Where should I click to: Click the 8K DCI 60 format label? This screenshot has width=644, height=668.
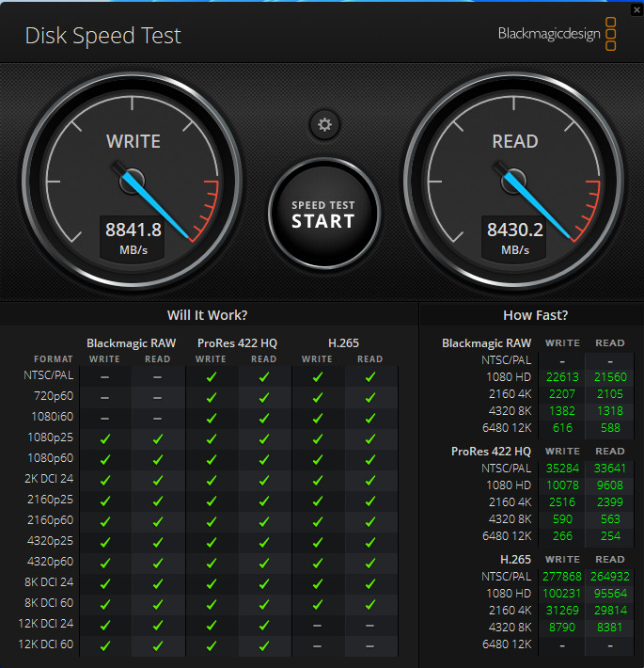tap(49, 603)
